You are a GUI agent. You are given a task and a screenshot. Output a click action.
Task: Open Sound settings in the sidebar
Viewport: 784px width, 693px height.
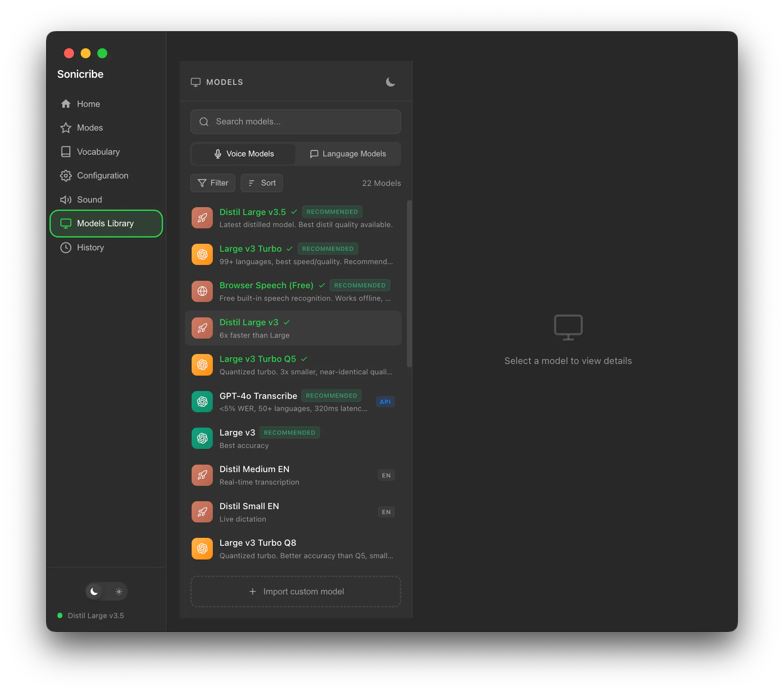point(106,200)
